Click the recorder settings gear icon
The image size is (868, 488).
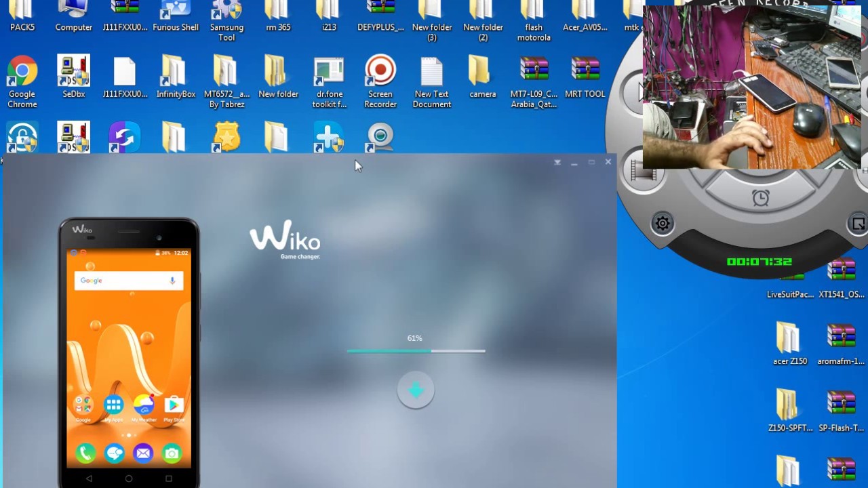pyautogui.click(x=663, y=224)
